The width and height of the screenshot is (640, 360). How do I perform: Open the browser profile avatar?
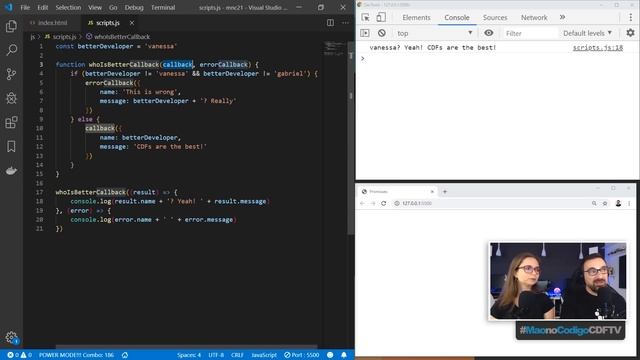618,203
